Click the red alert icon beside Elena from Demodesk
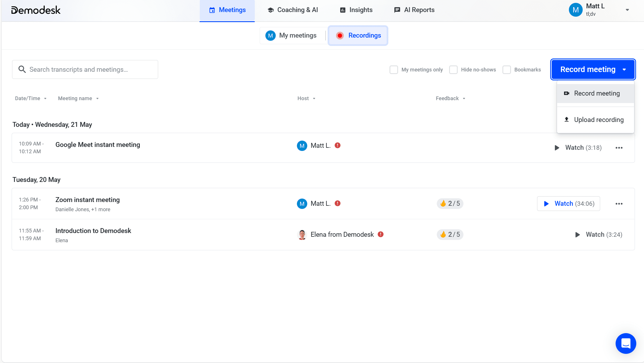Screen dimensions: 644x363 pyautogui.click(x=381, y=234)
